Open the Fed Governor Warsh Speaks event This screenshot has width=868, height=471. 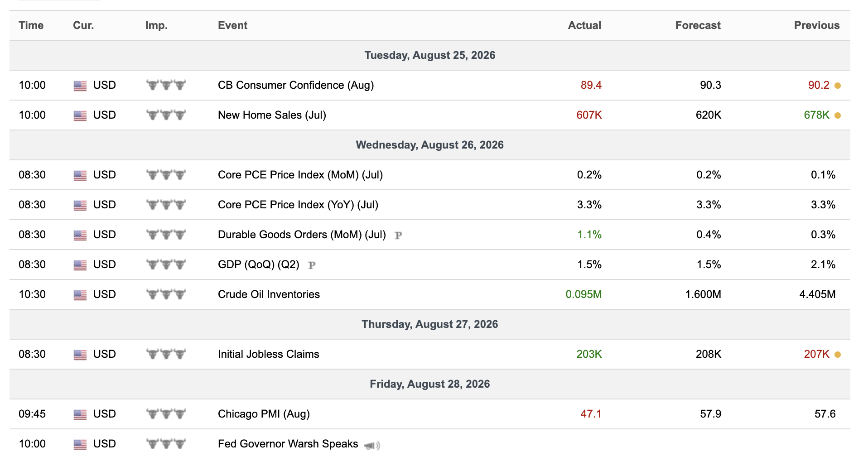click(288, 444)
